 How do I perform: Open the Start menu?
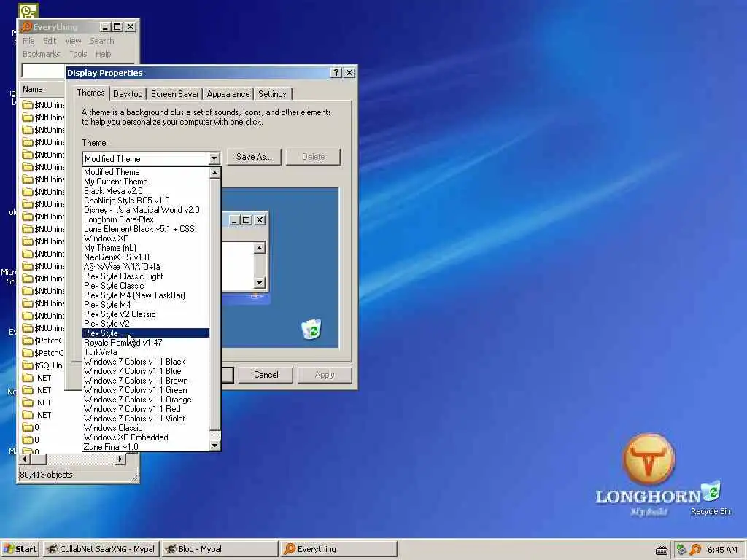pyautogui.click(x=20, y=549)
